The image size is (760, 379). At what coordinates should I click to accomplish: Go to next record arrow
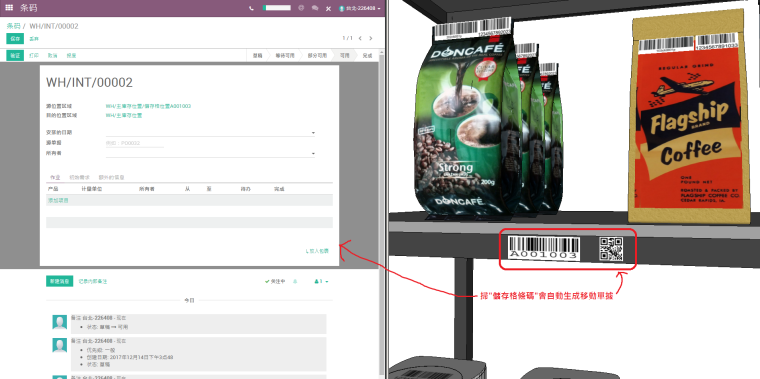click(x=371, y=38)
